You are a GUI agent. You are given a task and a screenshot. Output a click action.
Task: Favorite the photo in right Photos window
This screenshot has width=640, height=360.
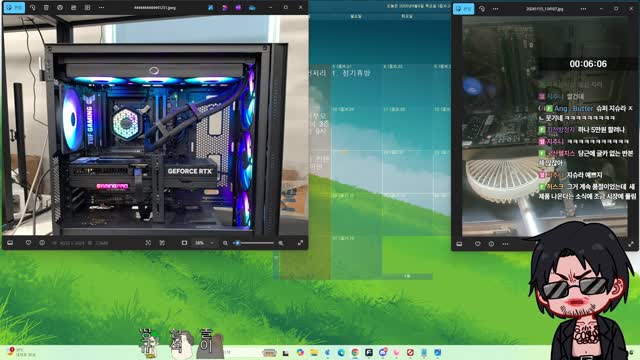pyautogui.click(x=478, y=244)
